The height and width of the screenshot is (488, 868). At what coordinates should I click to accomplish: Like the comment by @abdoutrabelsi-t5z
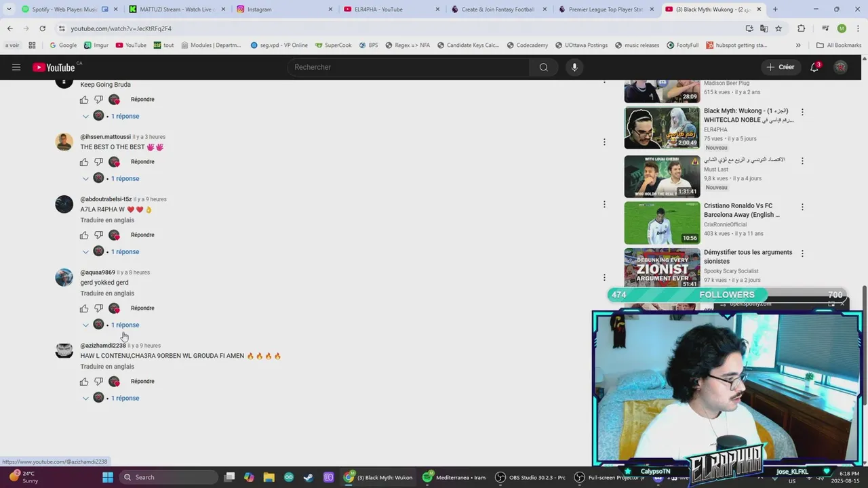tap(84, 235)
